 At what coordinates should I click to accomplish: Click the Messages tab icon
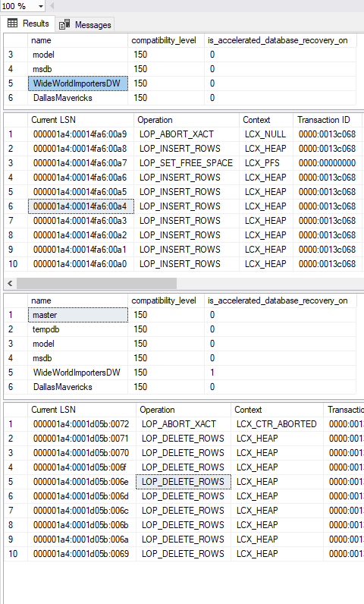[x=64, y=24]
